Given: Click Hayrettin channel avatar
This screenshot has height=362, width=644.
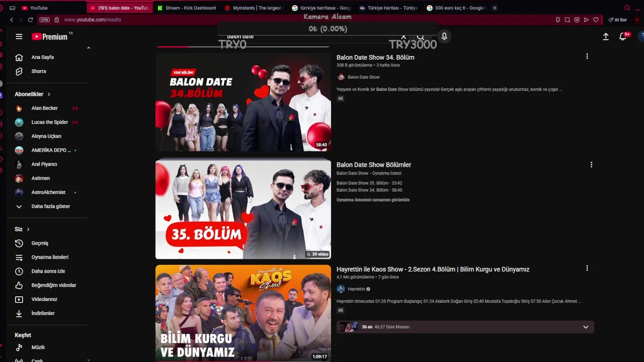Looking at the screenshot, I should click(341, 289).
